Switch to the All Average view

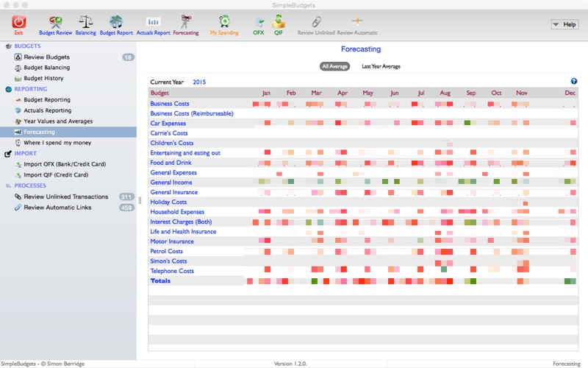pos(335,66)
